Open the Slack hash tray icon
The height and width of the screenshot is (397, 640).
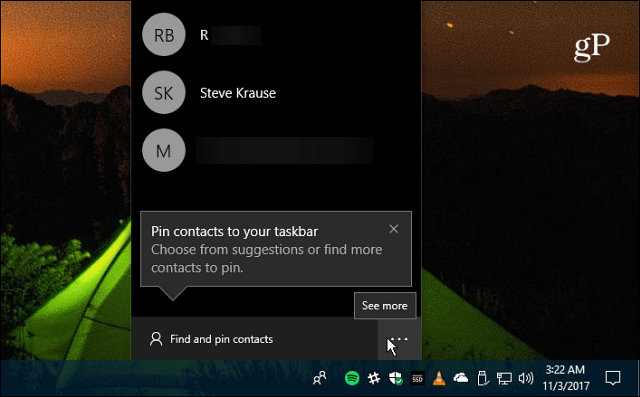(x=373, y=378)
